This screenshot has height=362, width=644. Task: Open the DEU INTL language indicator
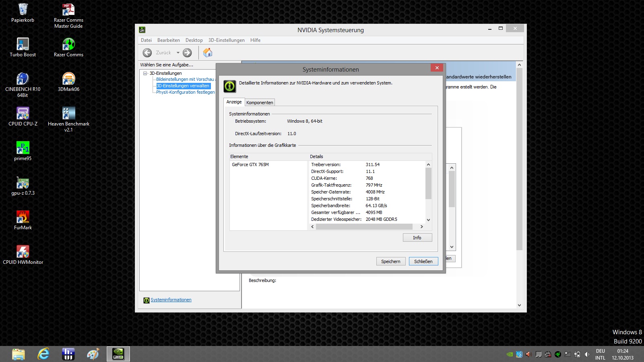(x=600, y=354)
